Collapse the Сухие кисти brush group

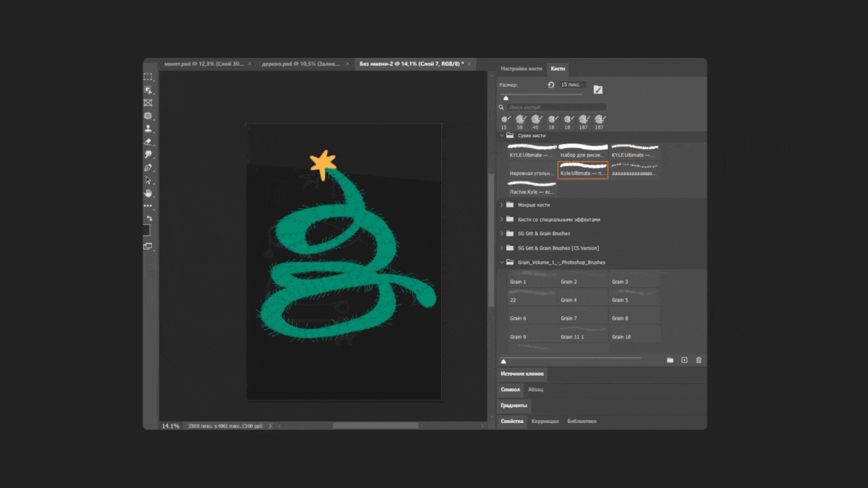coord(502,135)
